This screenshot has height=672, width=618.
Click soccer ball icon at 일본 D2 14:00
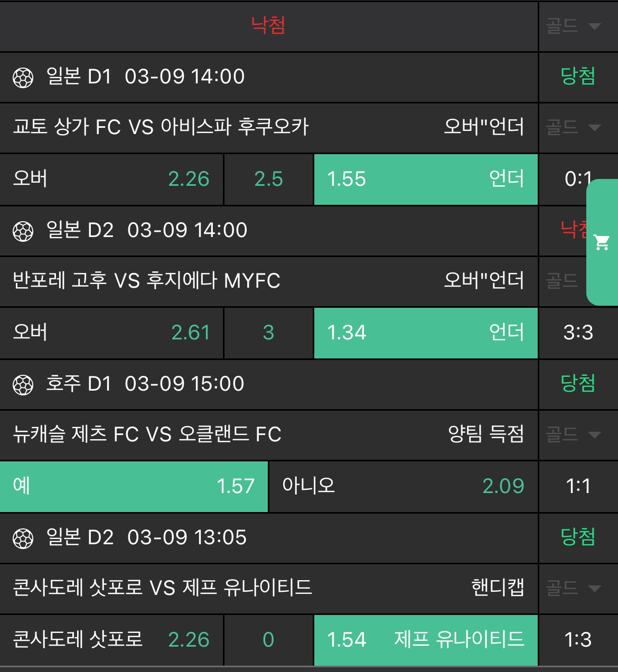point(23,231)
